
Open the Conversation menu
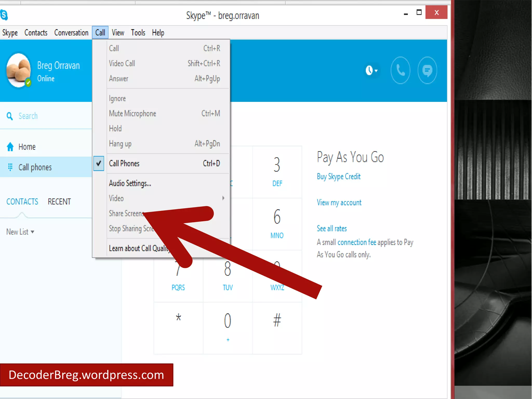pyautogui.click(x=71, y=33)
